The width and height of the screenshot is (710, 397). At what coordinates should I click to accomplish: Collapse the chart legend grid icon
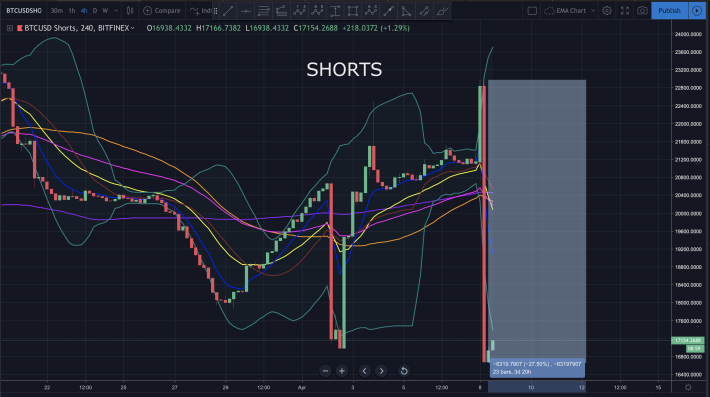pyautogui.click(x=10, y=28)
